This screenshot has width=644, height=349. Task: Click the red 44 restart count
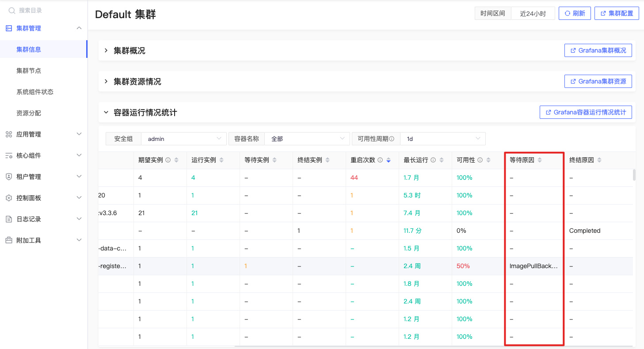point(354,178)
